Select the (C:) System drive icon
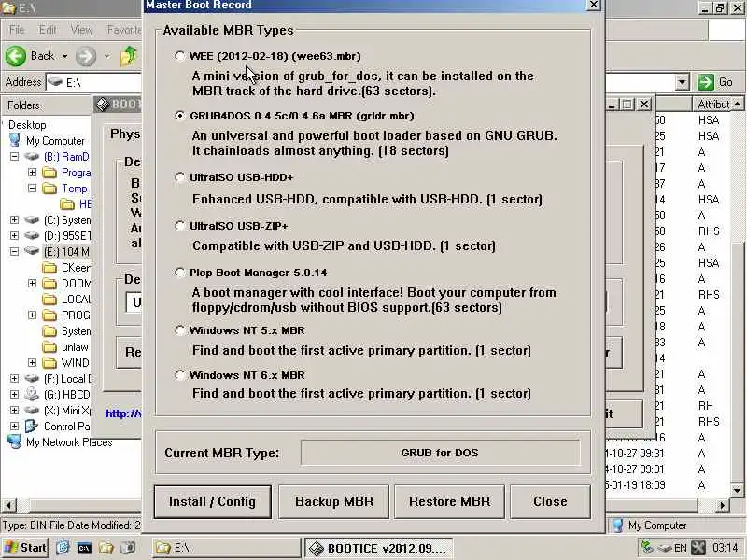Screen dimensions: 747x560 click(32, 219)
